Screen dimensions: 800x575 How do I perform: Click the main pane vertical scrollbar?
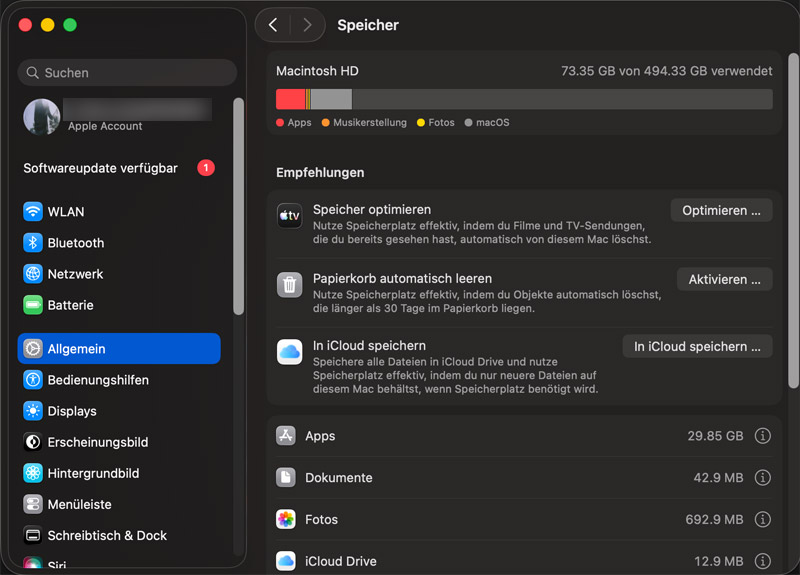point(792,221)
